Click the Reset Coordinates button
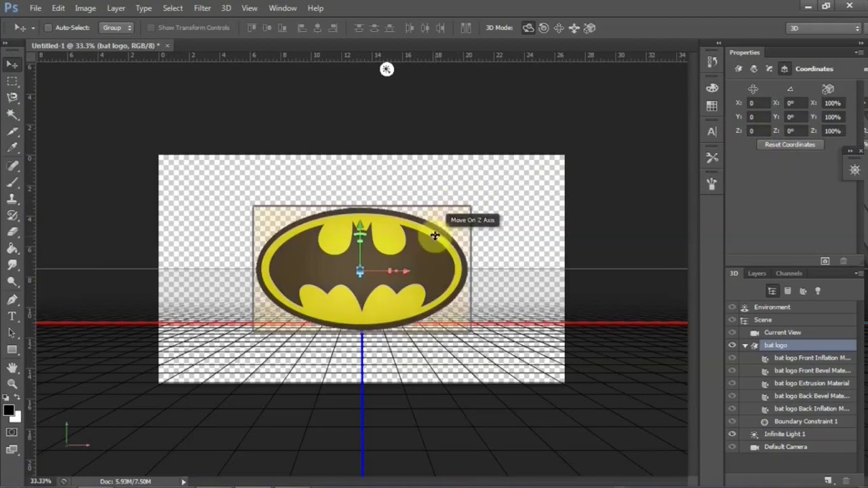 [x=790, y=144]
